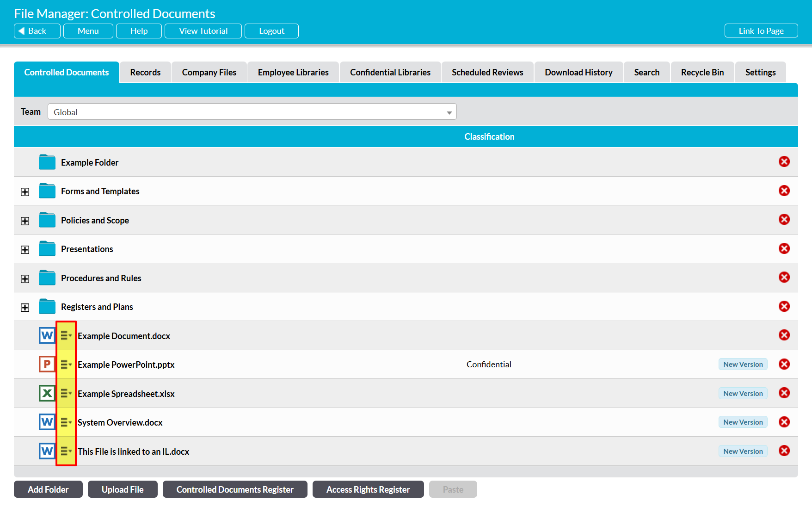Image resolution: width=812 pixels, height=507 pixels.
Task: Open the options menu icon for Example PowerPoint.pptx
Action: 66,365
